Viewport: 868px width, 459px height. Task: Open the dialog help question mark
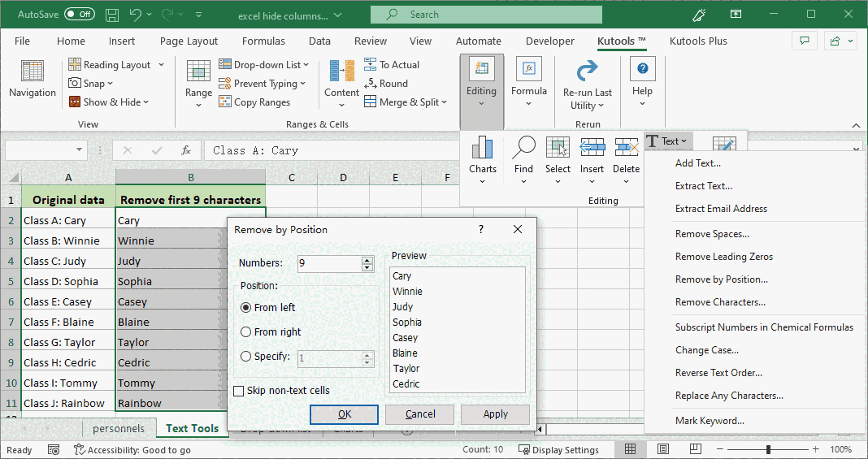click(x=481, y=229)
